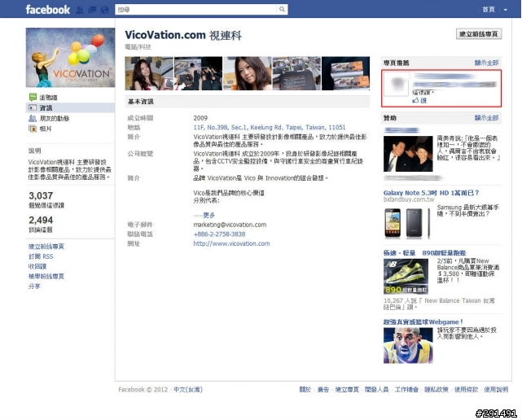The width and height of the screenshot is (522, 420).
Task: Open http://www.vicovation.com website link
Action: click(231, 243)
